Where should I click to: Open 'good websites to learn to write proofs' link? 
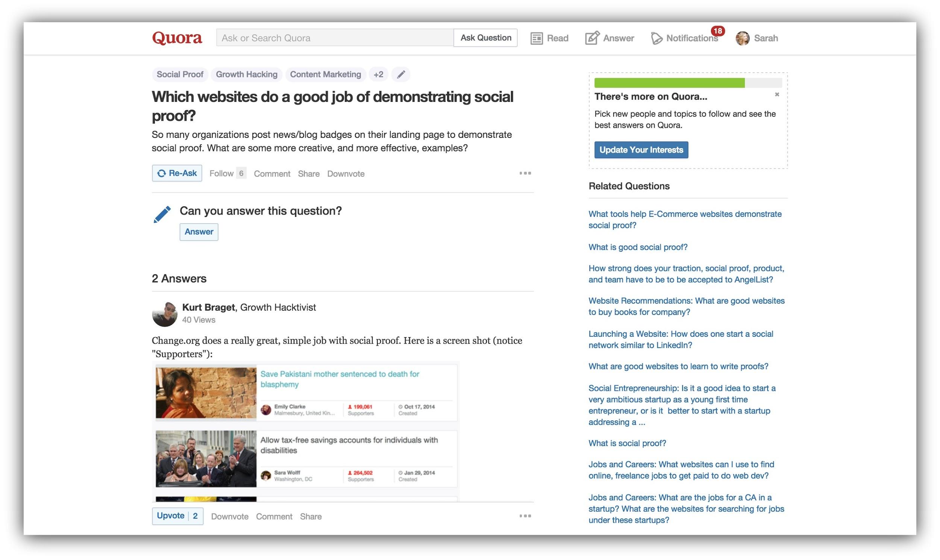tap(678, 366)
